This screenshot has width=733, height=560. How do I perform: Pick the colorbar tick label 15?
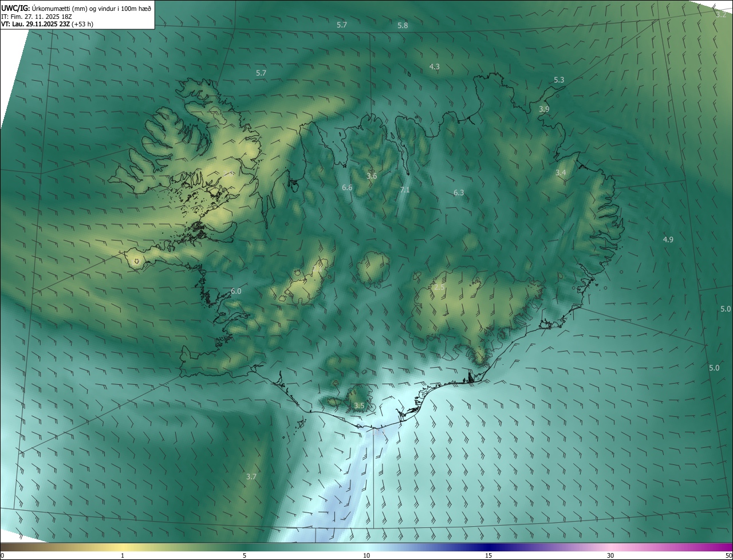click(488, 555)
